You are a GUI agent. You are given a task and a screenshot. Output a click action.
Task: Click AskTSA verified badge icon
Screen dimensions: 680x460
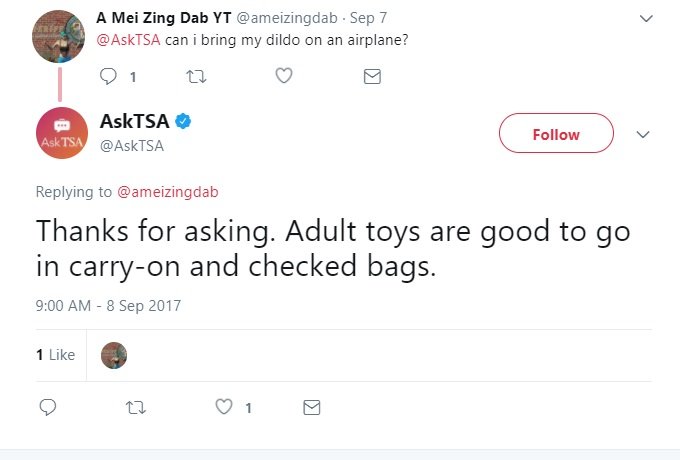coord(184,122)
